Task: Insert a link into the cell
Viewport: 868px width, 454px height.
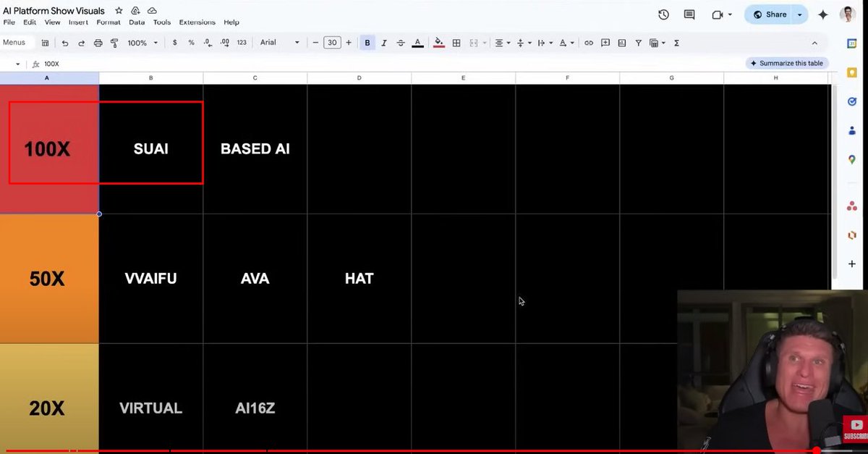Action: point(589,43)
